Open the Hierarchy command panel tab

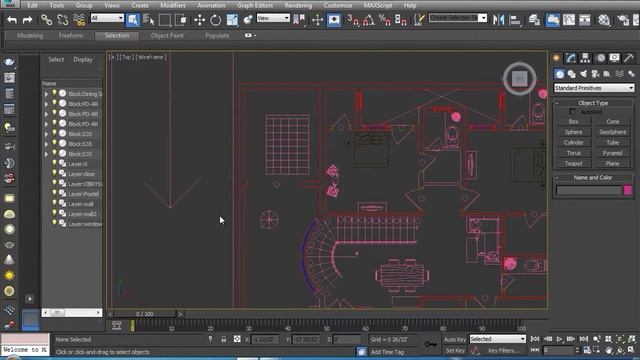coord(585,58)
